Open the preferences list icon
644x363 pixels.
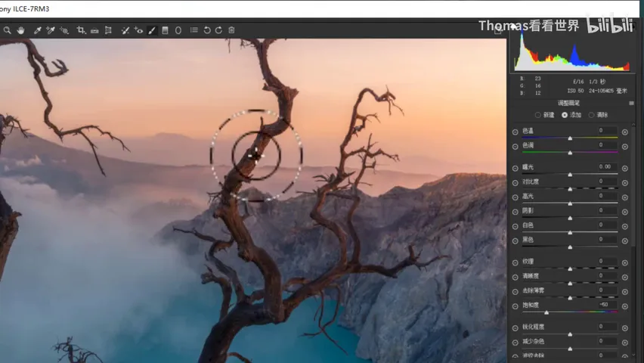pos(194,30)
